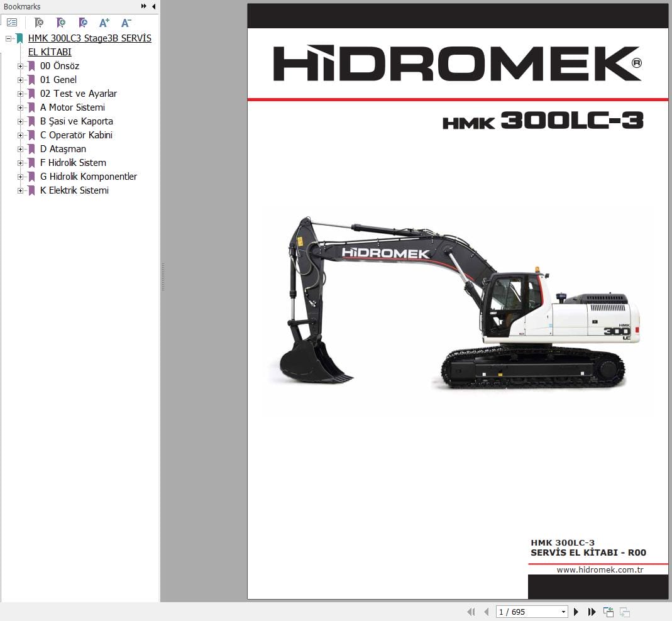Select the 01 Genel bookmark

(x=58, y=80)
